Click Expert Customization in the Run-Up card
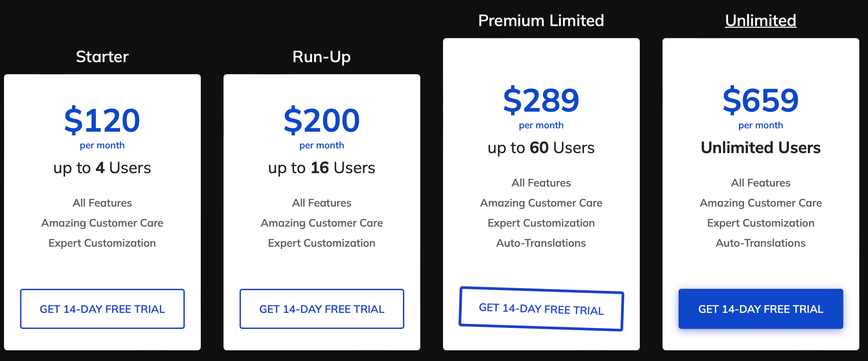The width and height of the screenshot is (868, 361). pyautogui.click(x=321, y=243)
